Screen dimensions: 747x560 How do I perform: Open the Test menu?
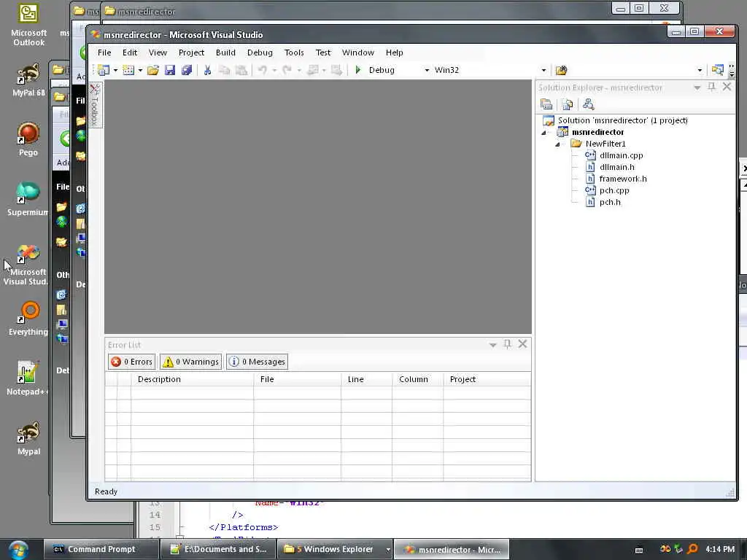point(323,52)
